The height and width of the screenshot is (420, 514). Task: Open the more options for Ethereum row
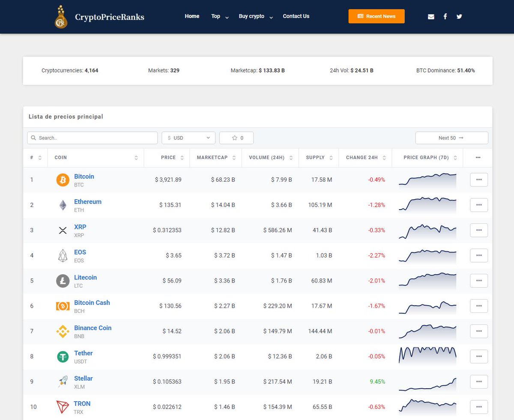click(x=479, y=205)
